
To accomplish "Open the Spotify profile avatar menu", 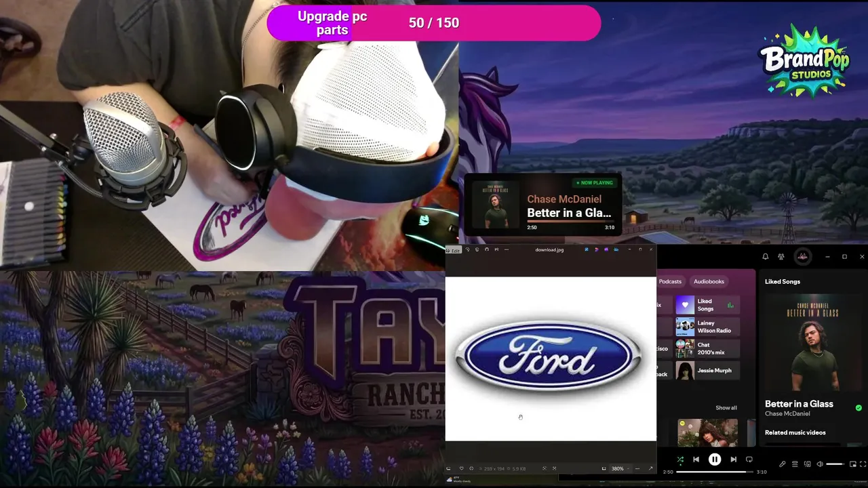I will 802,257.
